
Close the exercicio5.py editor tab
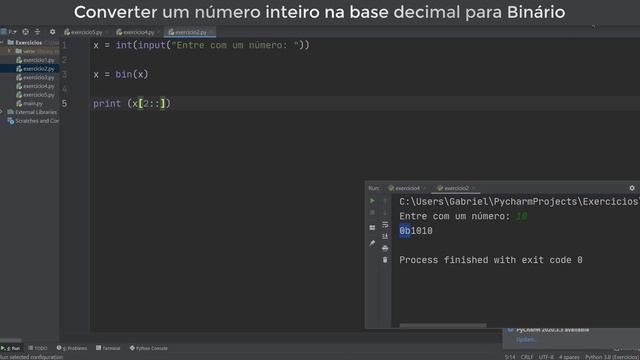pos(107,32)
